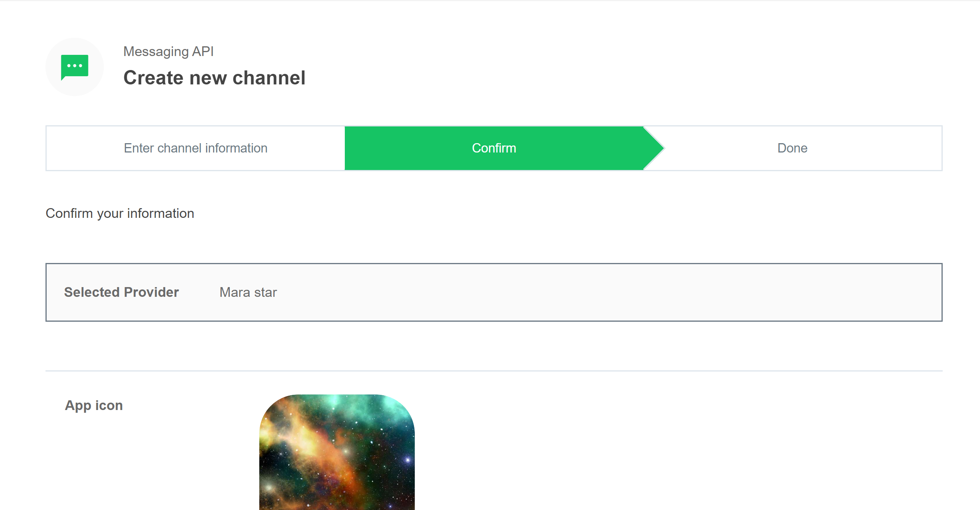Click the divider line above App icon
Viewport: 980px width, 510px height.
(494, 371)
